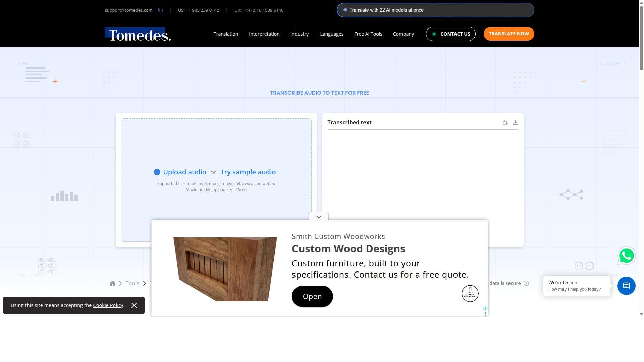
Task: Open the Interpretation menu
Action: coord(264,34)
